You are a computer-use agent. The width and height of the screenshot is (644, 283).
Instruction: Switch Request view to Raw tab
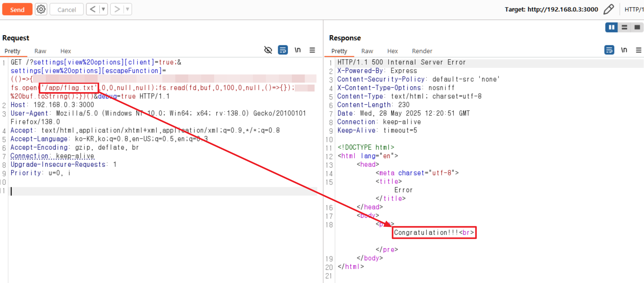pyautogui.click(x=40, y=51)
